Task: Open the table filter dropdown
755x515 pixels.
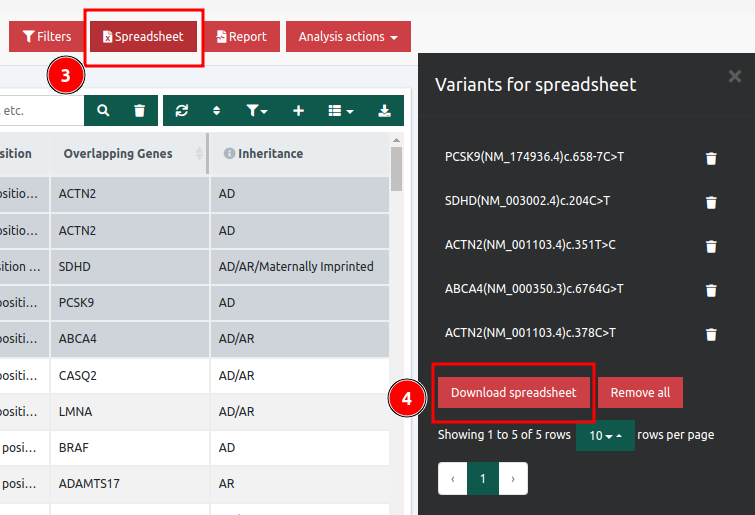Action: point(257,111)
